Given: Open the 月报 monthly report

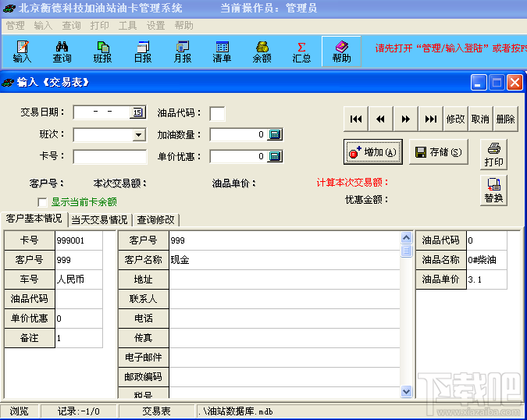Looking at the screenshot, I should [183, 52].
